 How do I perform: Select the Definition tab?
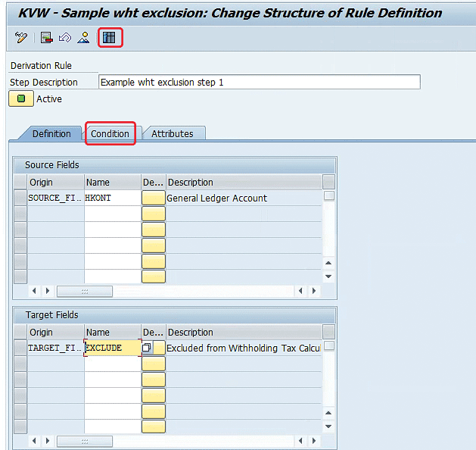click(51, 134)
